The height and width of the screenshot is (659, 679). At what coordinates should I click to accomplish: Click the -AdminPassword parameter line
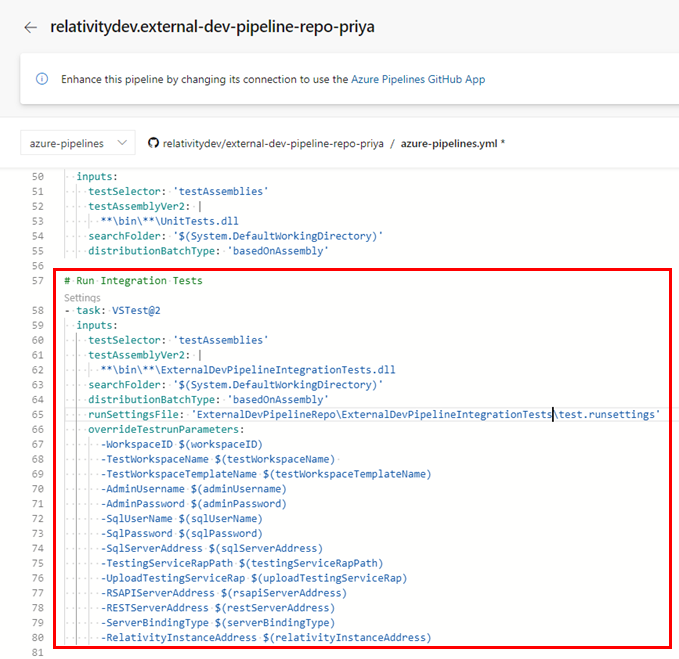pos(194,504)
